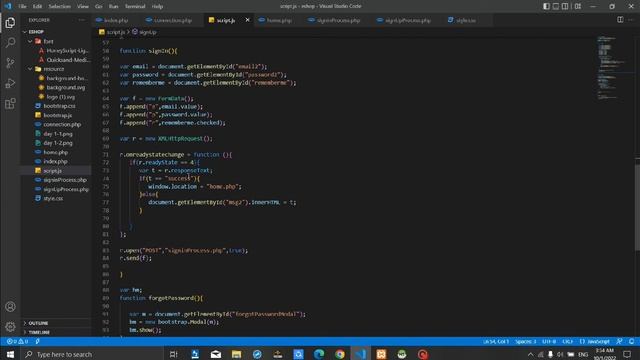Change encoding via UTF-8 status item
Screen dimensions: 640x360
coord(549,341)
